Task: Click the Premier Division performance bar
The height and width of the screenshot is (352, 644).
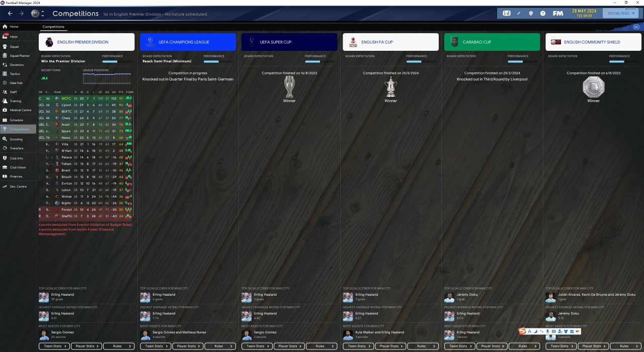Action: [117, 61]
